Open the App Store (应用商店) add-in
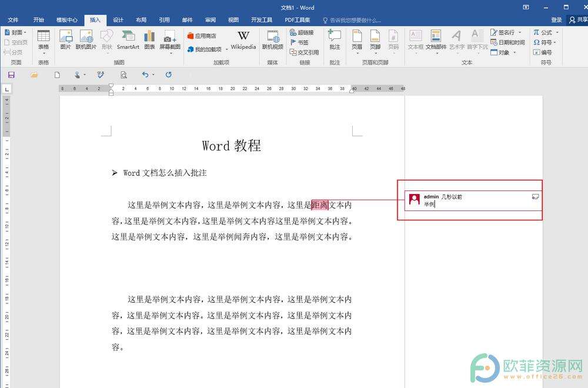This screenshot has width=588, height=388. [202, 36]
